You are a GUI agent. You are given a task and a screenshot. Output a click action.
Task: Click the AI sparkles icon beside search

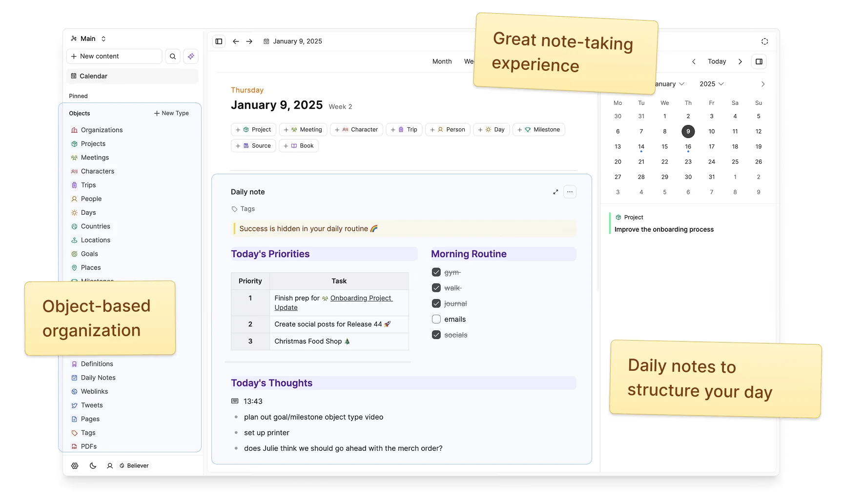click(190, 56)
